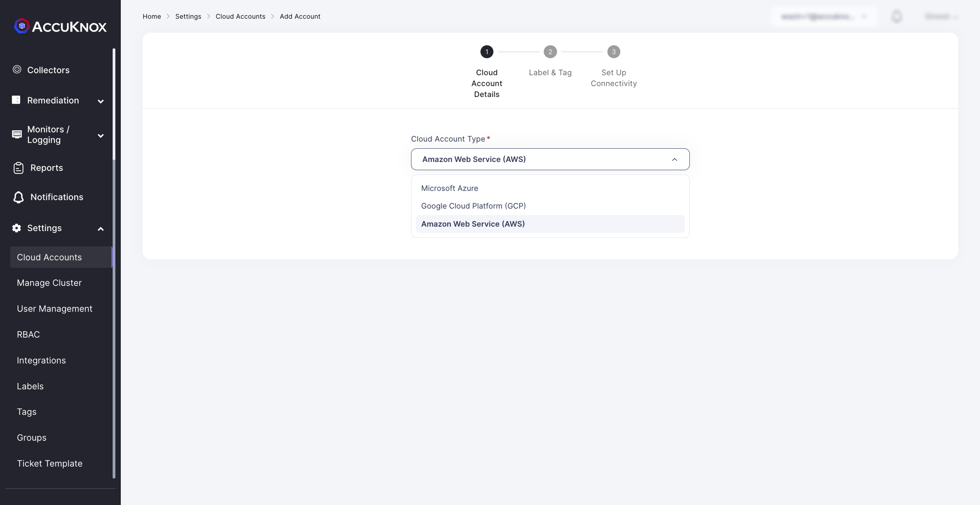Open Labels under Settings

(x=30, y=386)
